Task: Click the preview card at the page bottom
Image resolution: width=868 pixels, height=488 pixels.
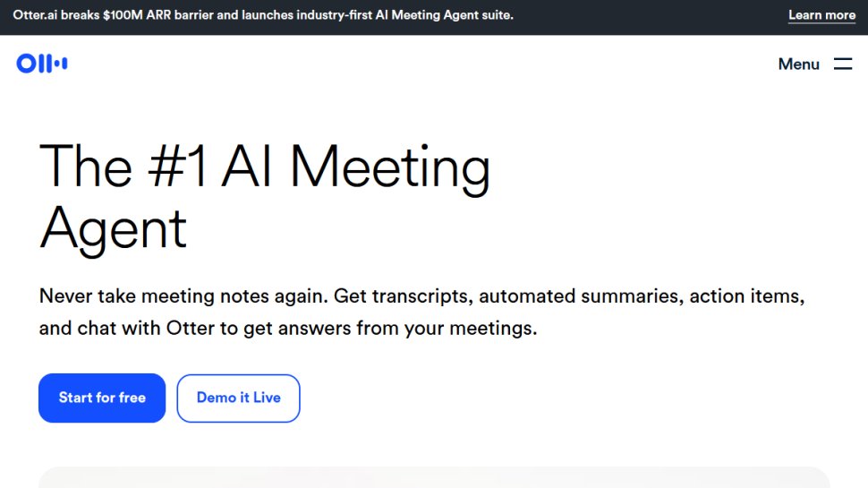Action: pyautogui.click(x=434, y=477)
